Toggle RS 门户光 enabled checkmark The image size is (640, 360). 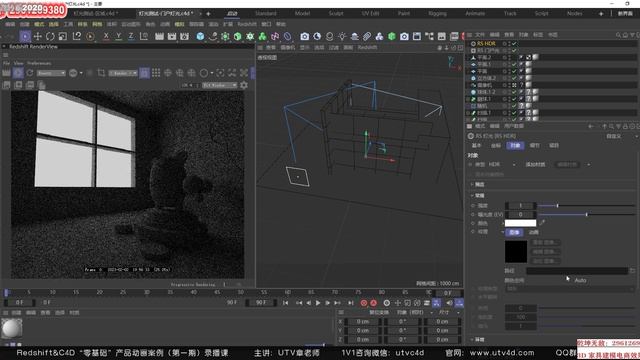point(514,50)
